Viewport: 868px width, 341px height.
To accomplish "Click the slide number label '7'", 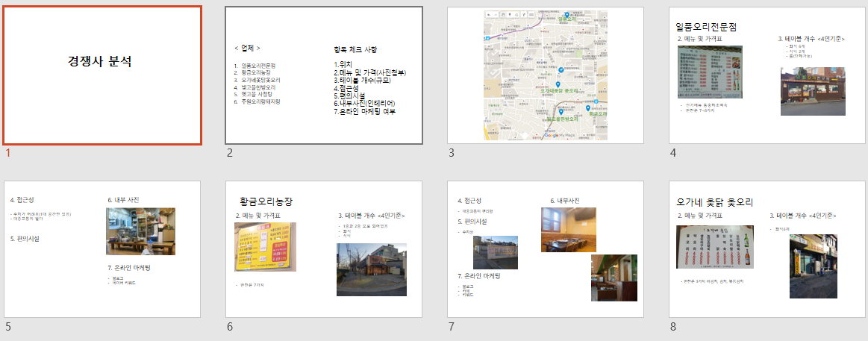I will point(451,327).
